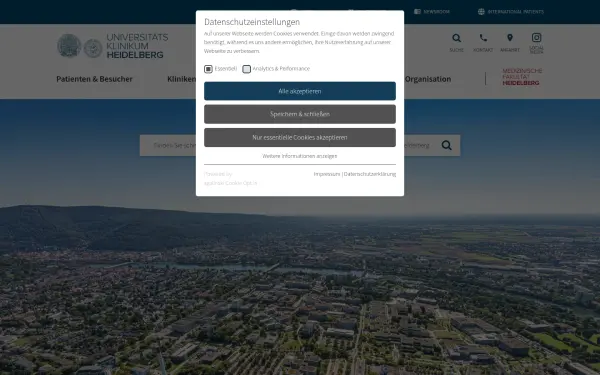Click the Alle akzeptieren button
Viewport: 600px width, 375px height.
300,91
